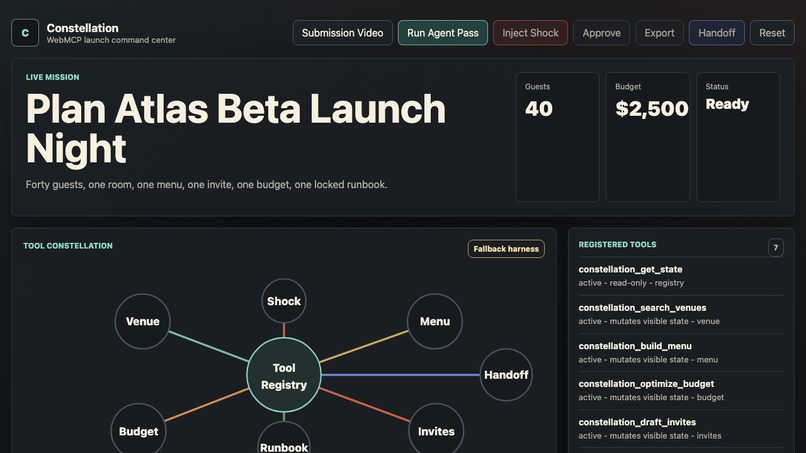Click the Approve button

[601, 33]
